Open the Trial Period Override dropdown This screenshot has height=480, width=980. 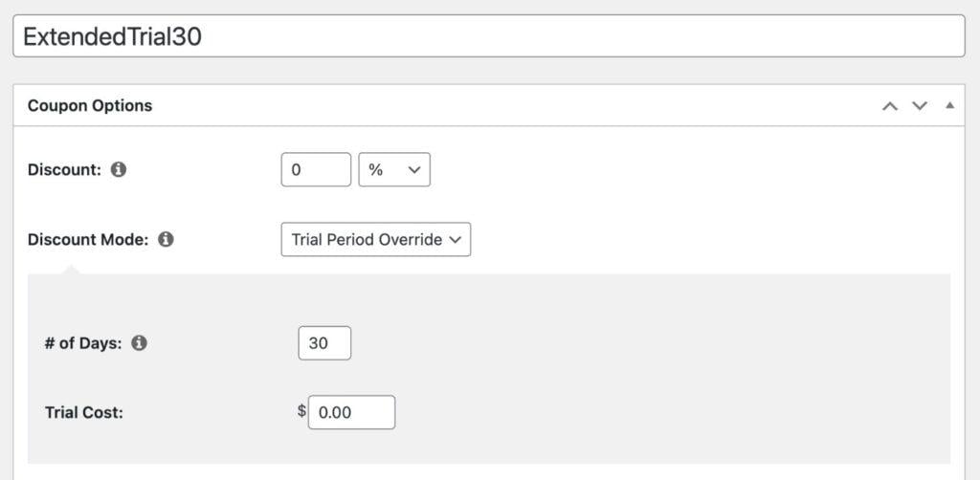pos(375,240)
